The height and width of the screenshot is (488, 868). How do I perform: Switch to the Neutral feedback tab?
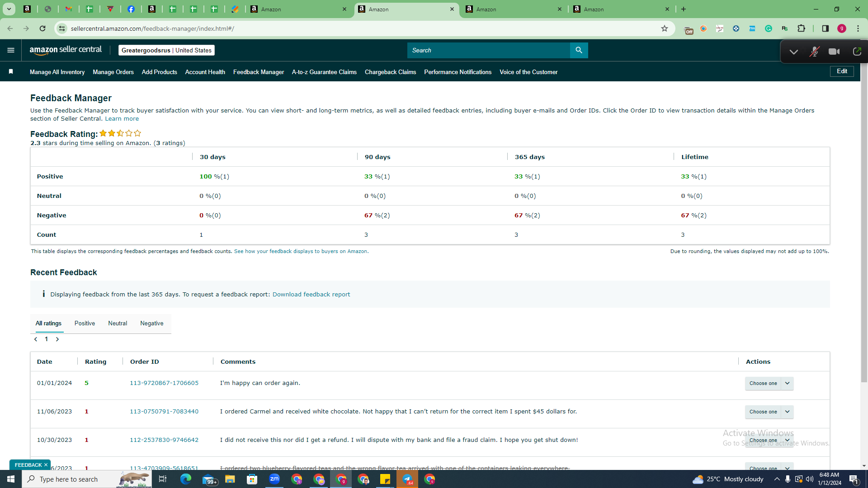118,324
